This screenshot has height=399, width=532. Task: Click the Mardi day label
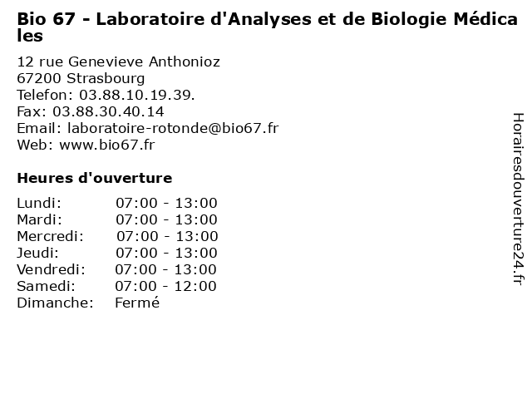(40, 219)
